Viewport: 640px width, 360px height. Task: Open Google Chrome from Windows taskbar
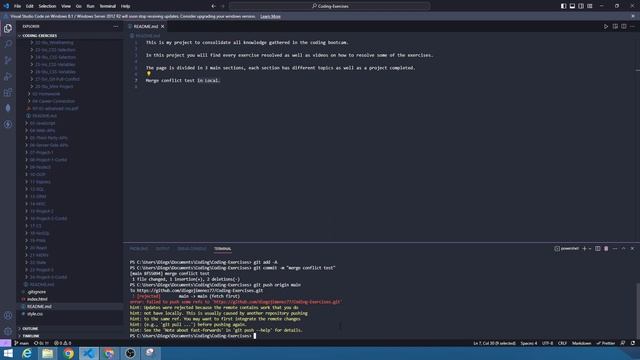coord(68,353)
